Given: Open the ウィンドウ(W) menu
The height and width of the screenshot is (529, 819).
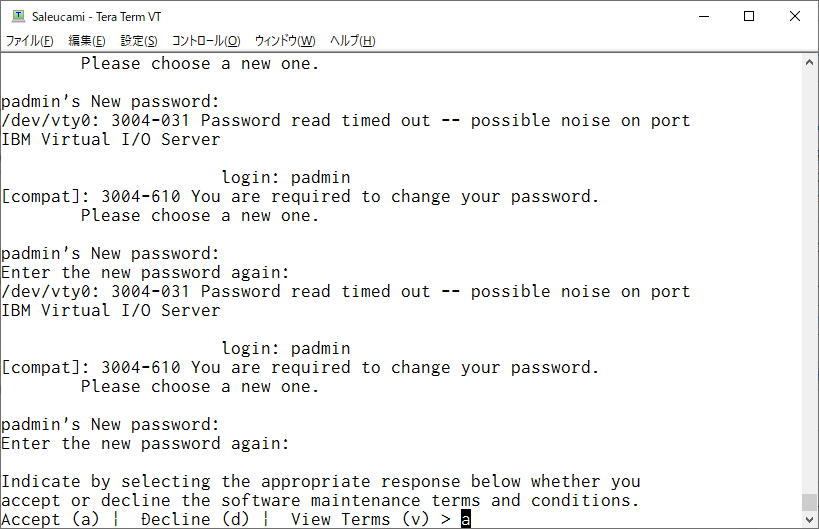Looking at the screenshot, I should (x=285, y=41).
